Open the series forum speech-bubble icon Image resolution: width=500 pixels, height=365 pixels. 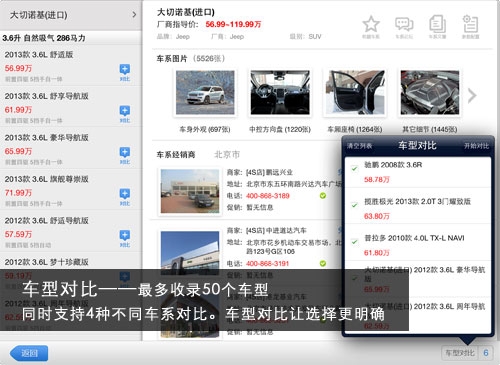pos(404,24)
